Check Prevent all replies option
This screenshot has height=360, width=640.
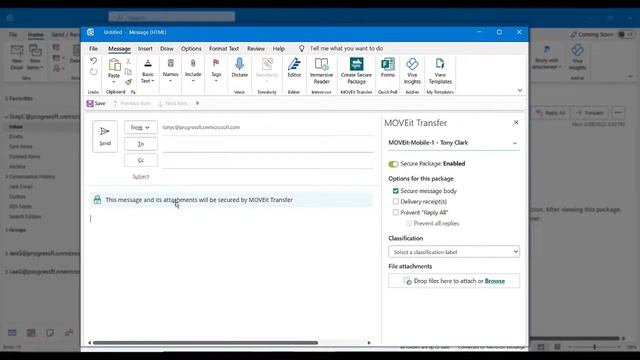point(409,223)
